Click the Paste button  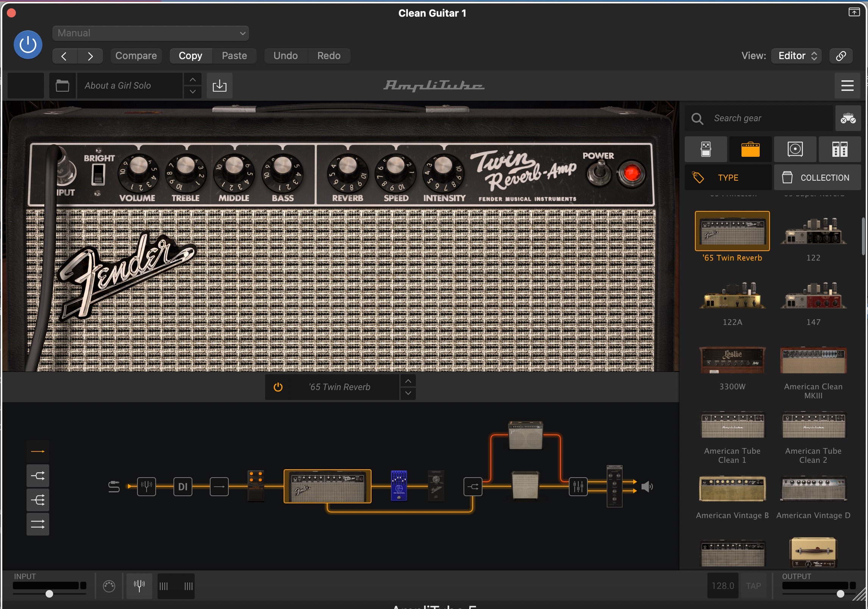point(234,56)
